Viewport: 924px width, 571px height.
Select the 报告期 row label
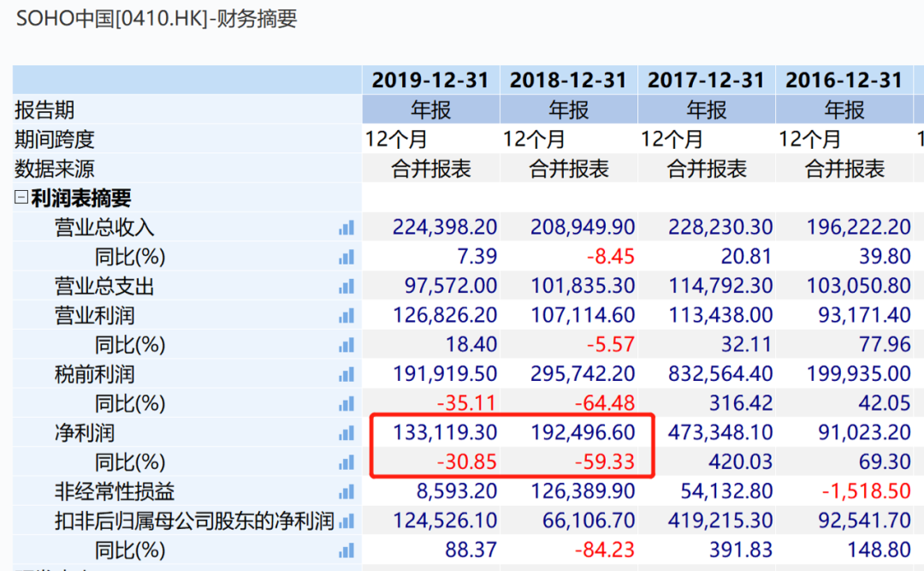click(44, 110)
